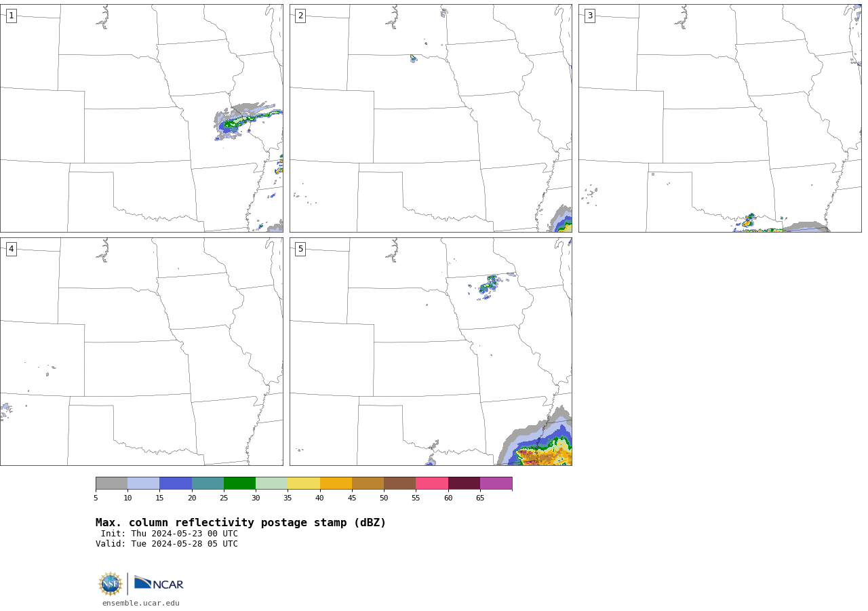Click the panel number 4 label

(12, 249)
